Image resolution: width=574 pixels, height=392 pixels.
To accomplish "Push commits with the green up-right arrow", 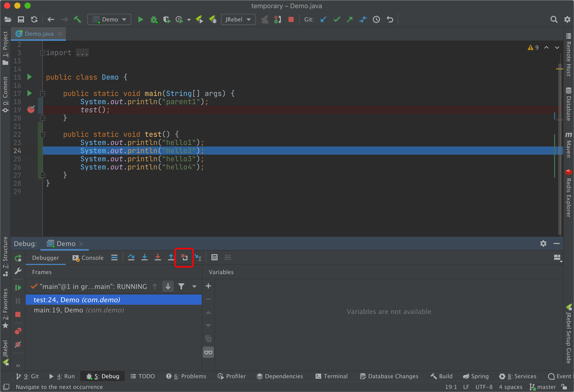I will 350,19.
